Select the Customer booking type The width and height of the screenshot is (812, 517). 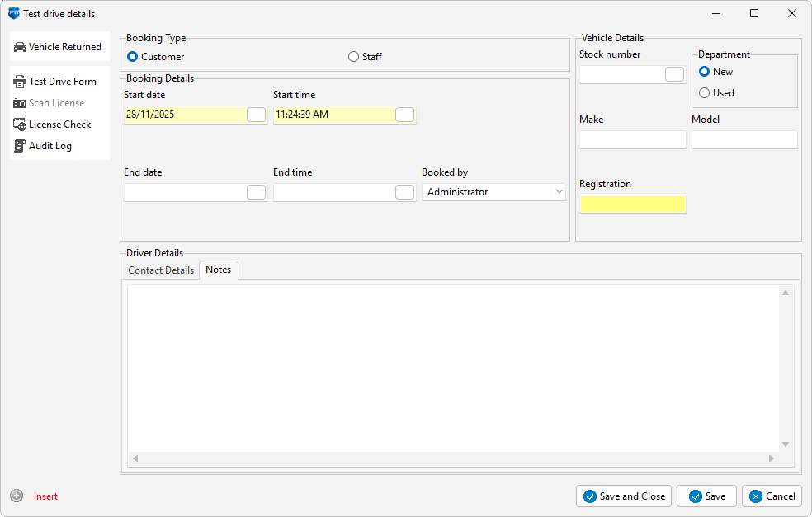tap(133, 57)
